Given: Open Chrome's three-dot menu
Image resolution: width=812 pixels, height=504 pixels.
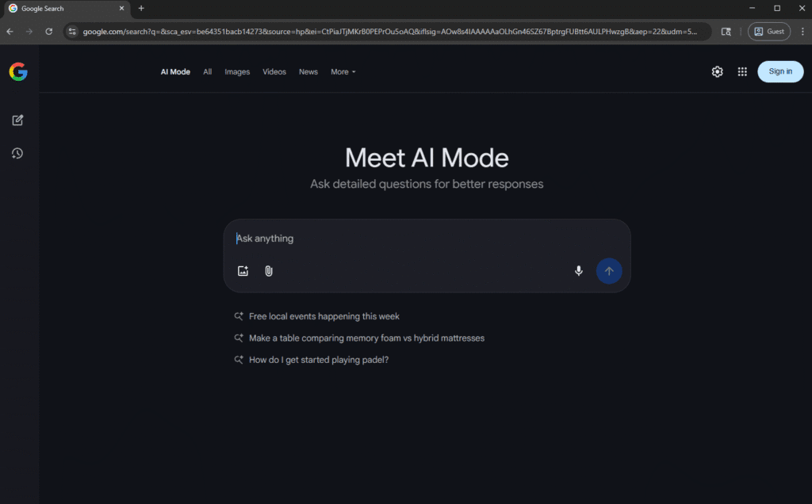Looking at the screenshot, I should pos(802,32).
